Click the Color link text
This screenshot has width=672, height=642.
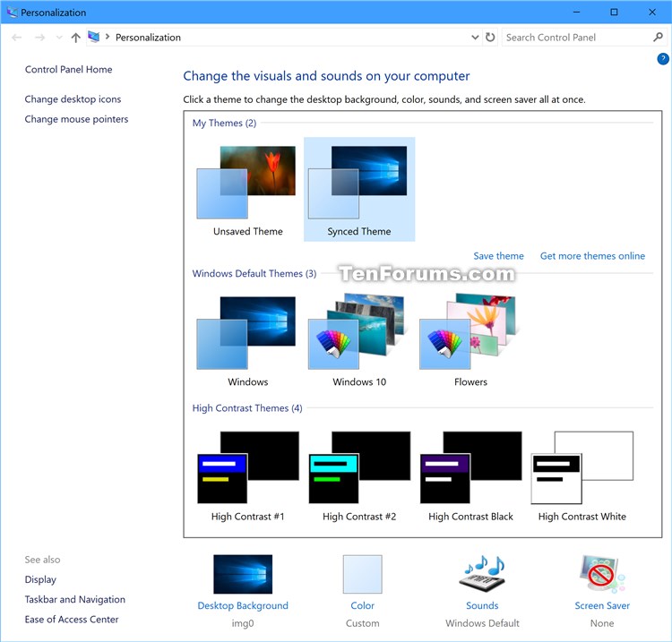(x=363, y=605)
